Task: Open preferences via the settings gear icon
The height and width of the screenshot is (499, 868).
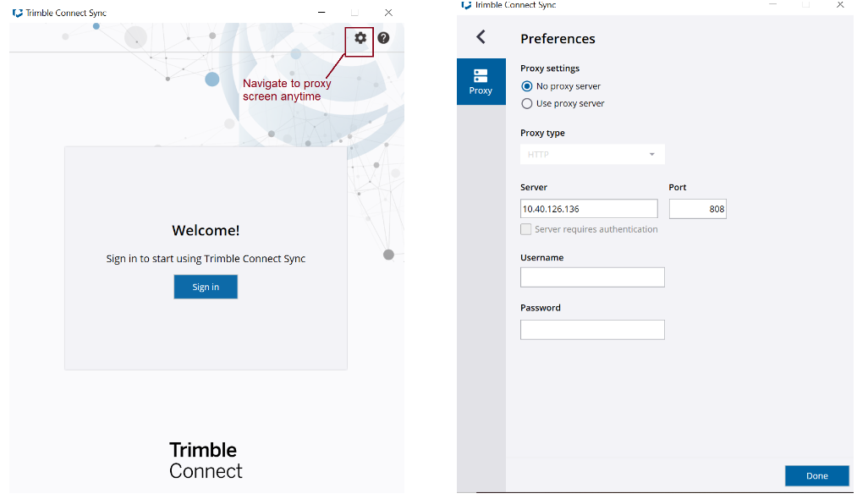Action: pyautogui.click(x=361, y=37)
